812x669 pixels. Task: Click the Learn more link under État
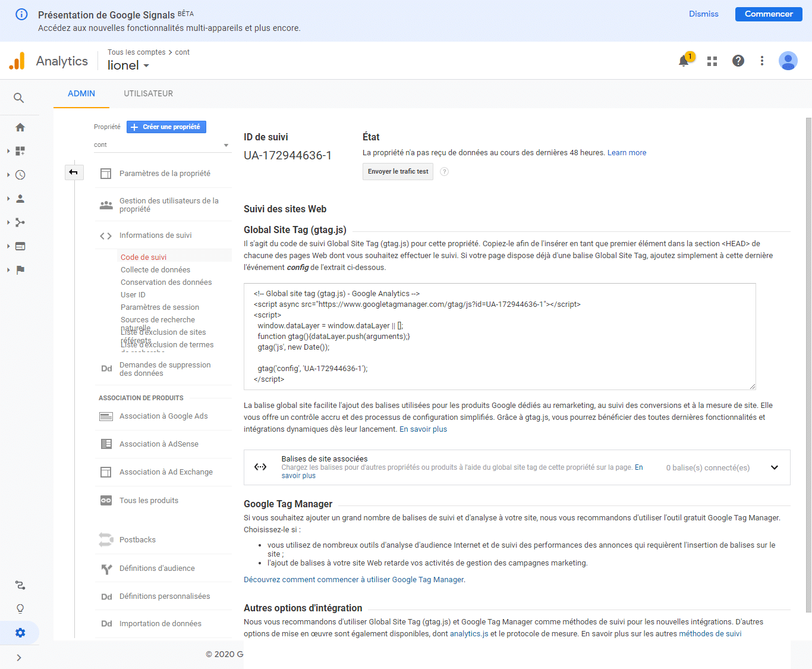[x=627, y=153]
